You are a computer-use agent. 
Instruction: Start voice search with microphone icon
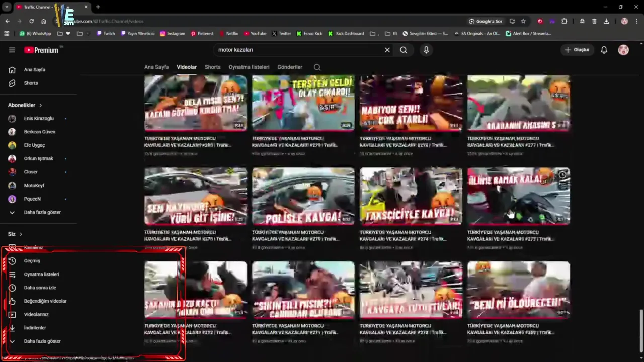coord(426,50)
